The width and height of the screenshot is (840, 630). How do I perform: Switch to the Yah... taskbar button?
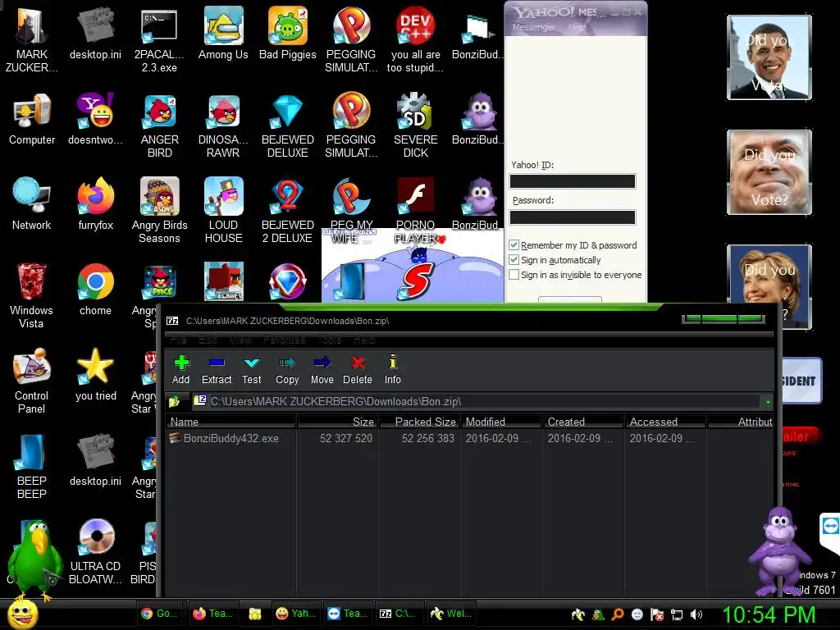pyautogui.click(x=295, y=614)
